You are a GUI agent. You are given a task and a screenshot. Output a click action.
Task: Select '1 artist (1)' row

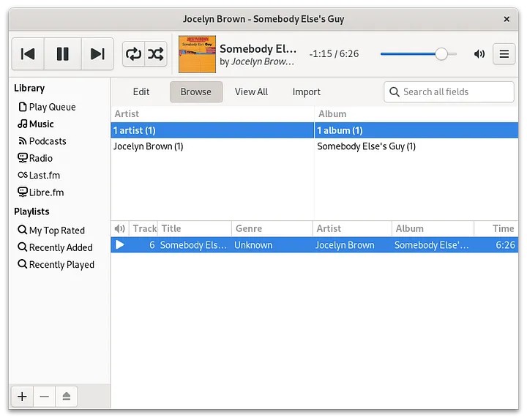(212, 130)
